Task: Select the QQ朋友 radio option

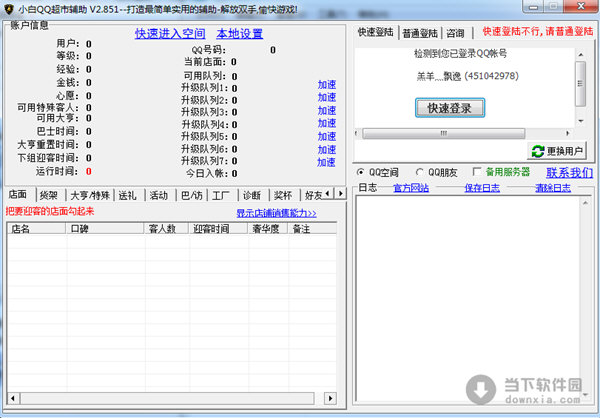Action: coord(419,172)
